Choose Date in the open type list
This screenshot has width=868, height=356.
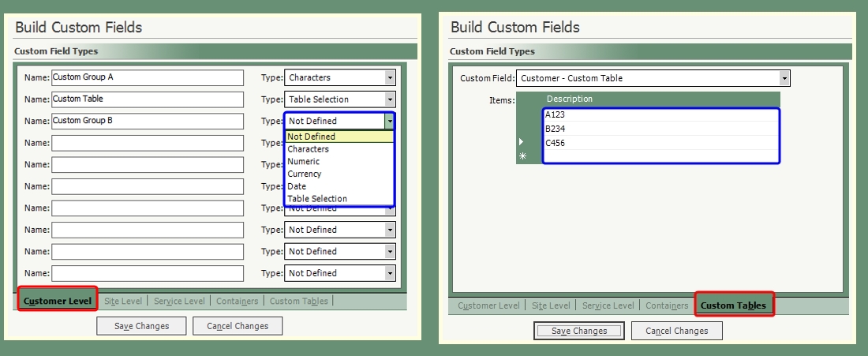coord(339,186)
